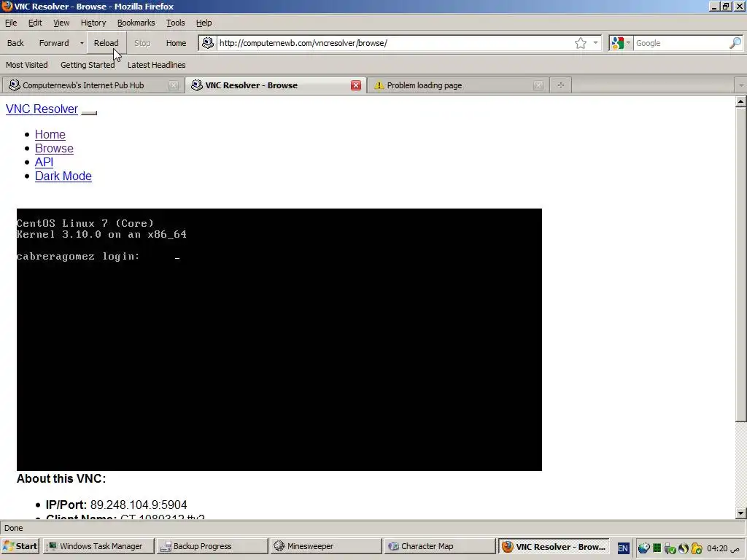
Task: Click the CentOS VNC screenshot thumbnail
Action: coord(279,340)
